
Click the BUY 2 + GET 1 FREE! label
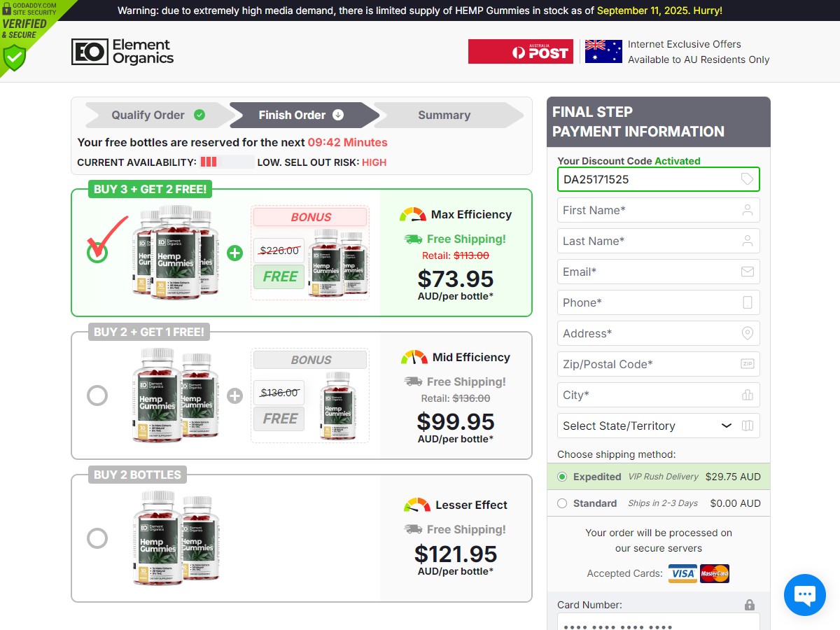tap(149, 332)
